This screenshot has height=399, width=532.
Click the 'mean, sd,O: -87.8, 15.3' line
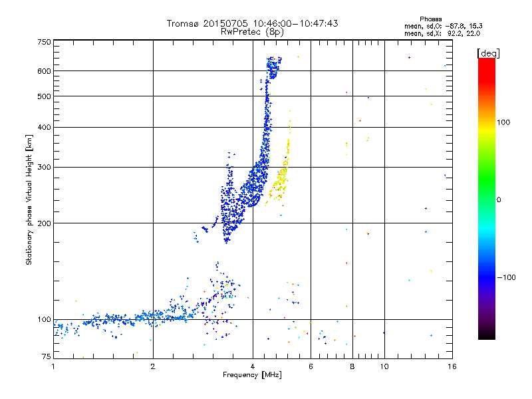[x=443, y=26]
